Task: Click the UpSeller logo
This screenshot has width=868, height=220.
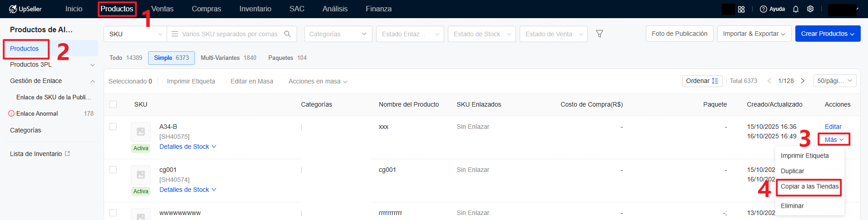Action: [x=25, y=9]
